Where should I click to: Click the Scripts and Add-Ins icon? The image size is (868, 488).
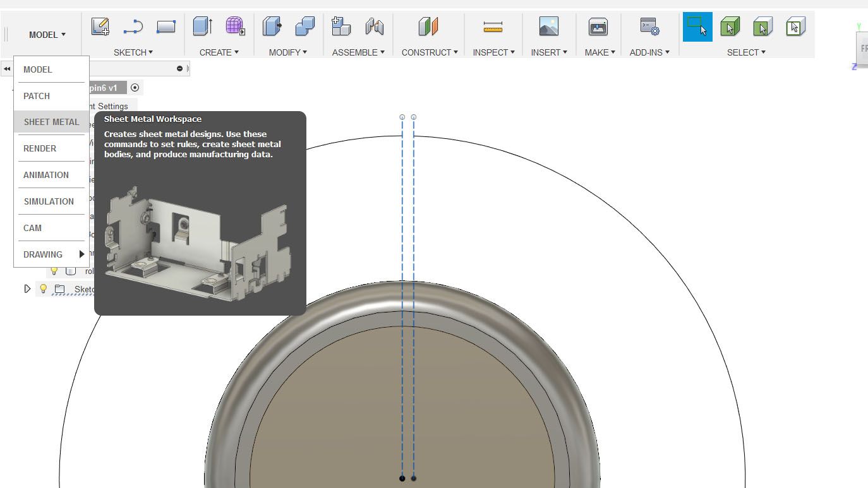(x=649, y=27)
